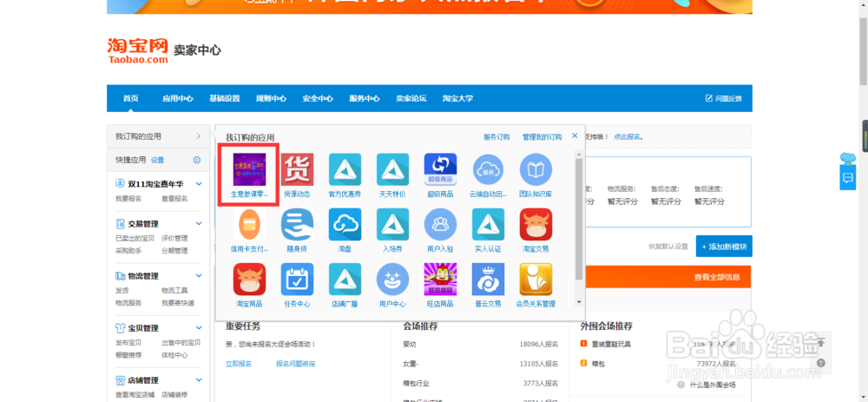Image resolution: width=868 pixels, height=402 pixels.
Task: Click 服务订购 link in popup
Action: [496, 137]
